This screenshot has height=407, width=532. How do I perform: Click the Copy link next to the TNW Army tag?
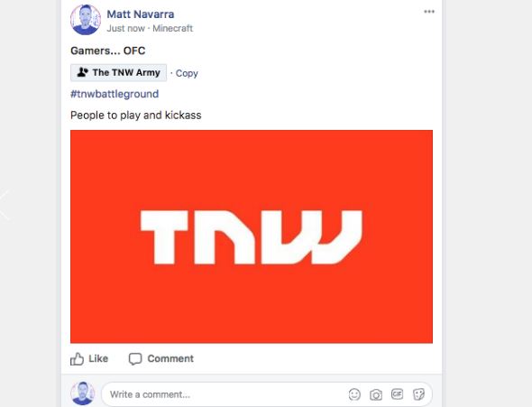click(187, 73)
